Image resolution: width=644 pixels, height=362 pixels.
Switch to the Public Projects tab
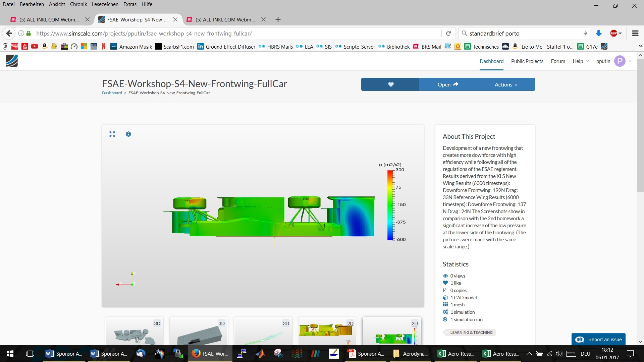(x=527, y=61)
